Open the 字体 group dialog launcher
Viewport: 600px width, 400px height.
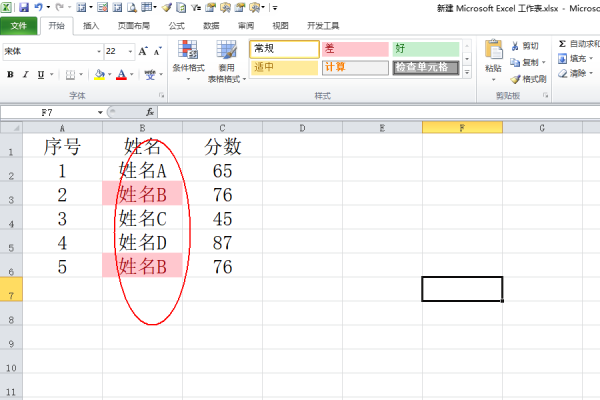(x=161, y=95)
